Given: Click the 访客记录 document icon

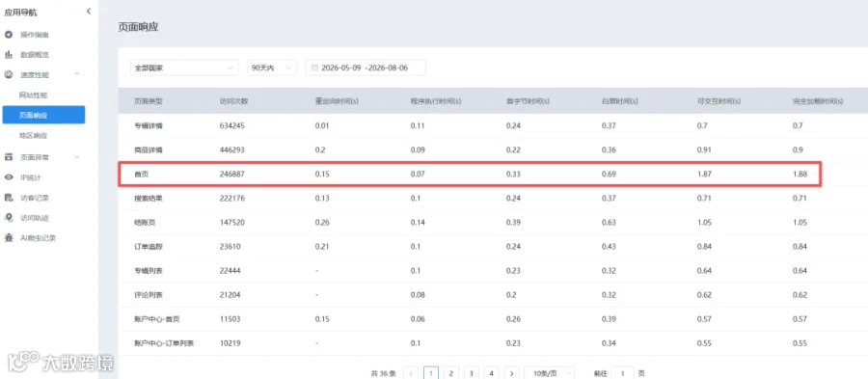Looking at the screenshot, I should [9, 198].
